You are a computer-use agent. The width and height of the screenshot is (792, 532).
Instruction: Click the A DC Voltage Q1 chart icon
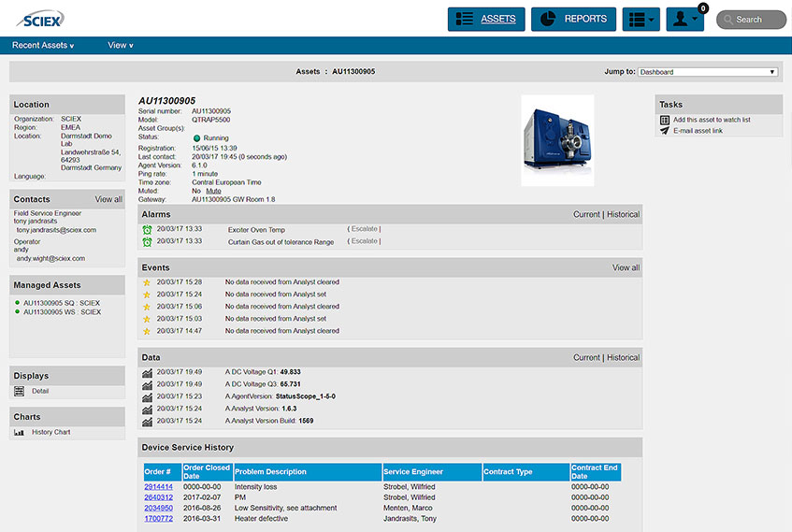point(147,372)
